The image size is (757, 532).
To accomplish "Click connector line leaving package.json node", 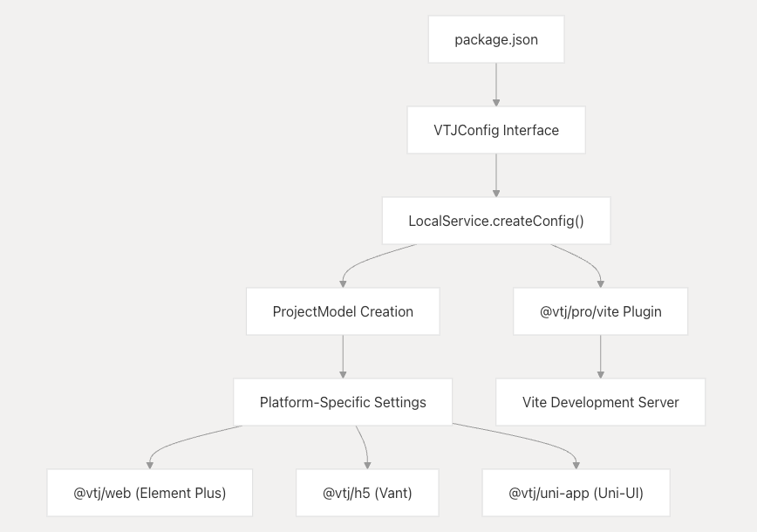I will point(496,81).
